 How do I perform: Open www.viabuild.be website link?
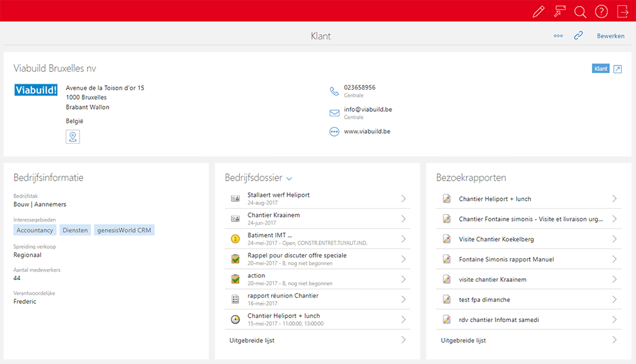point(367,131)
